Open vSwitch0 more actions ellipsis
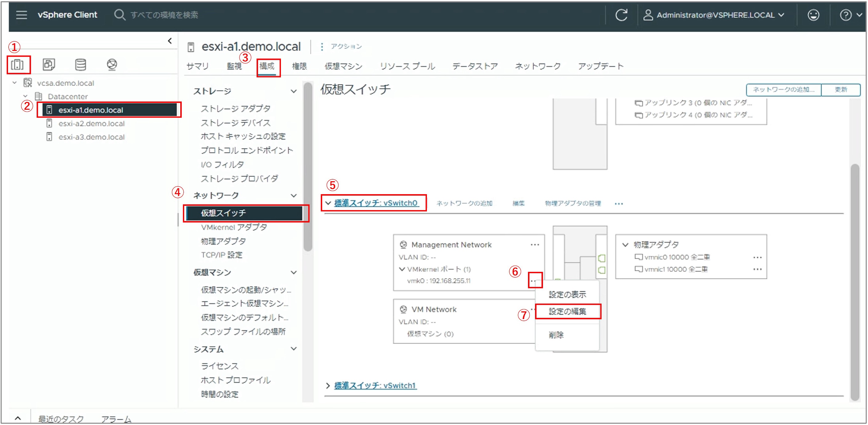Image resolution: width=868 pixels, height=425 pixels. [x=619, y=204]
